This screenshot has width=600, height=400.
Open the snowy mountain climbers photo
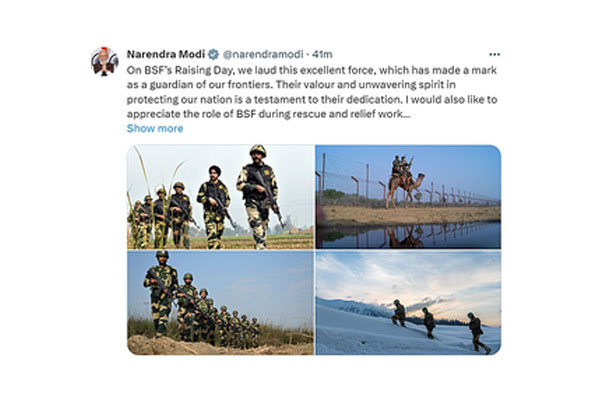coord(408,303)
